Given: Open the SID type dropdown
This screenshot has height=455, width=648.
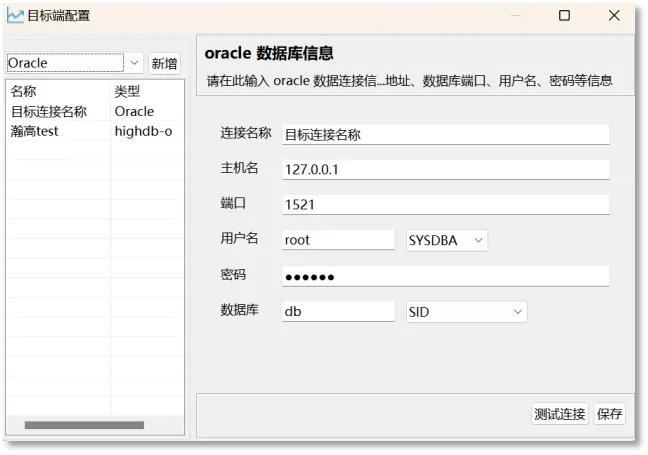Looking at the screenshot, I should pos(466,312).
